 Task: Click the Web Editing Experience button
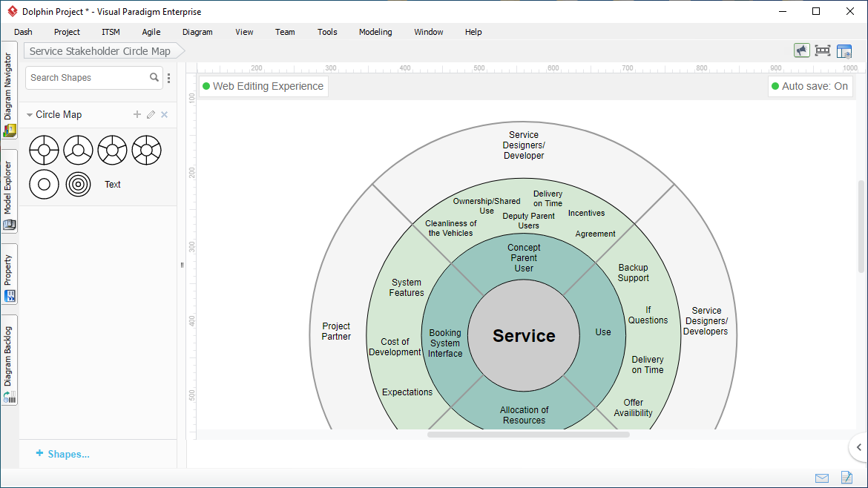click(x=263, y=86)
